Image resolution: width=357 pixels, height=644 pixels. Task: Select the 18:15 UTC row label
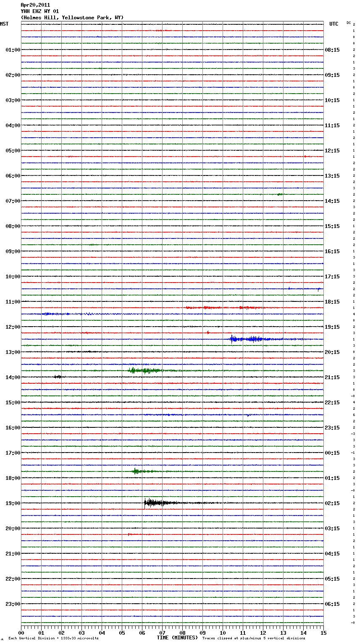pyautogui.click(x=332, y=302)
